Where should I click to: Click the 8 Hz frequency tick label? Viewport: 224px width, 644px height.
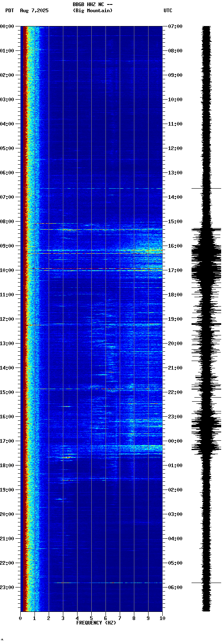click(134, 618)
